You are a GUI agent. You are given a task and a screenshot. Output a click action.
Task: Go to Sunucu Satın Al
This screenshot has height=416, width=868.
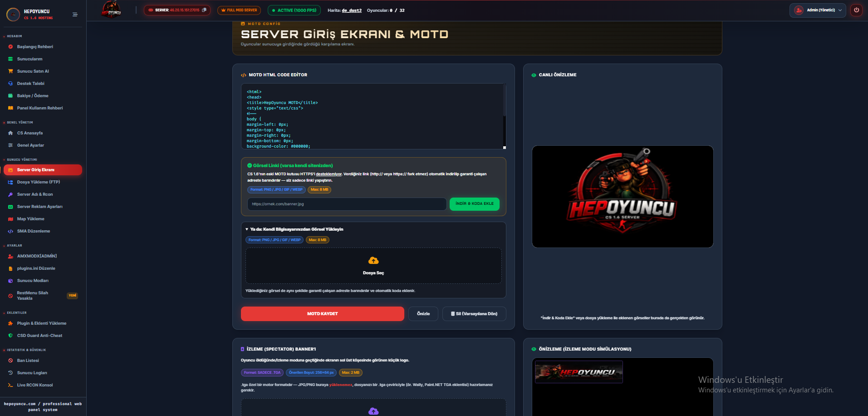click(x=33, y=71)
